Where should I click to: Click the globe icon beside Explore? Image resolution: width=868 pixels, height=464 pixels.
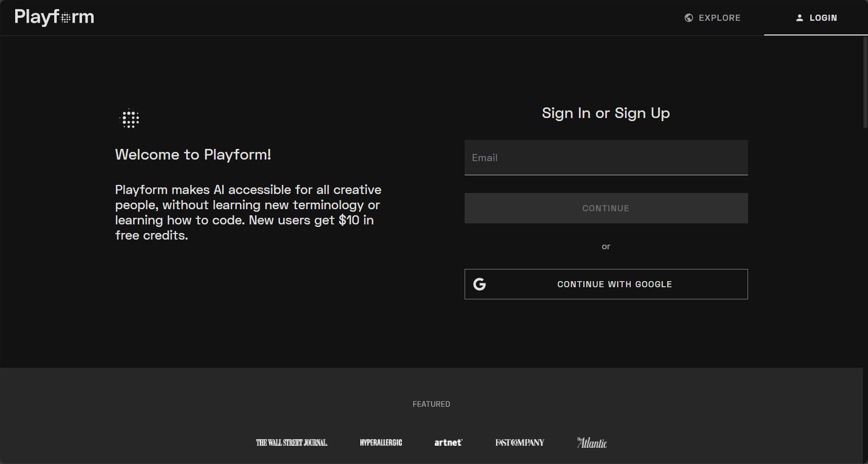(x=689, y=18)
